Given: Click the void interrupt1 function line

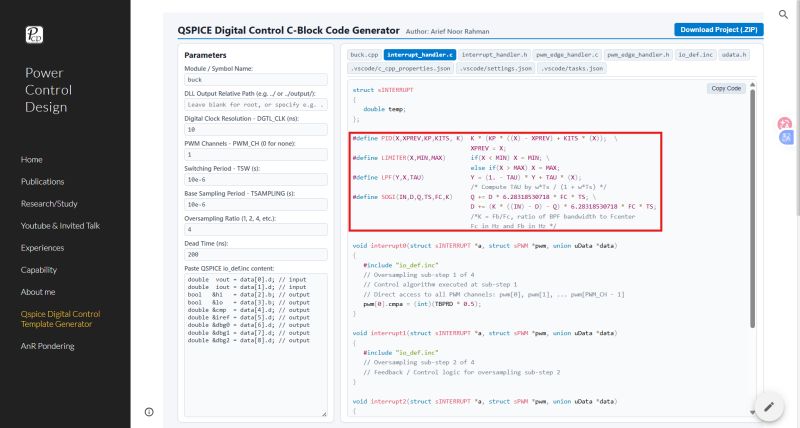Looking at the screenshot, I should [485, 333].
